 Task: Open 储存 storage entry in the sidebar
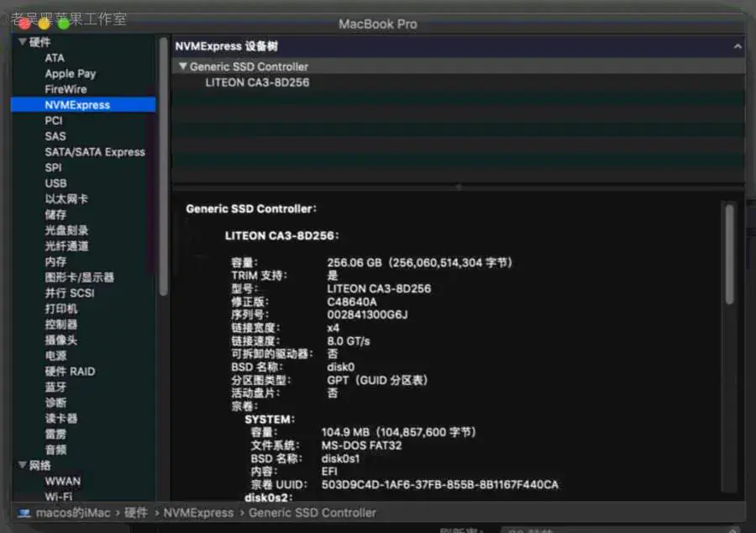click(x=55, y=214)
